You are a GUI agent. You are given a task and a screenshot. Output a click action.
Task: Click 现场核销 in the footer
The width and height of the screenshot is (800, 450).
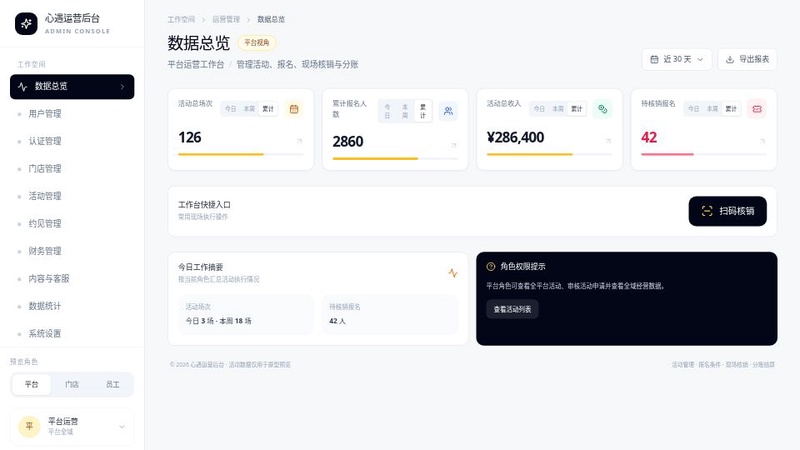737,365
